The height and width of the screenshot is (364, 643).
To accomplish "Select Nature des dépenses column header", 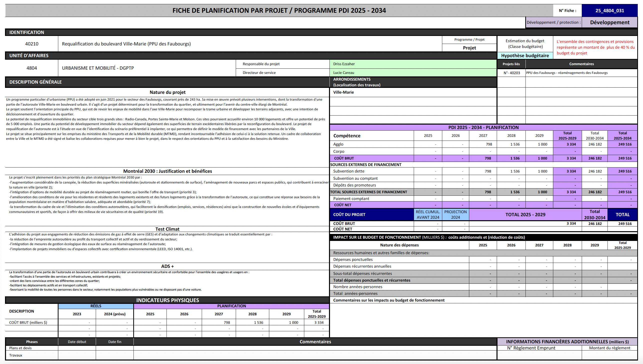I will [399, 245].
